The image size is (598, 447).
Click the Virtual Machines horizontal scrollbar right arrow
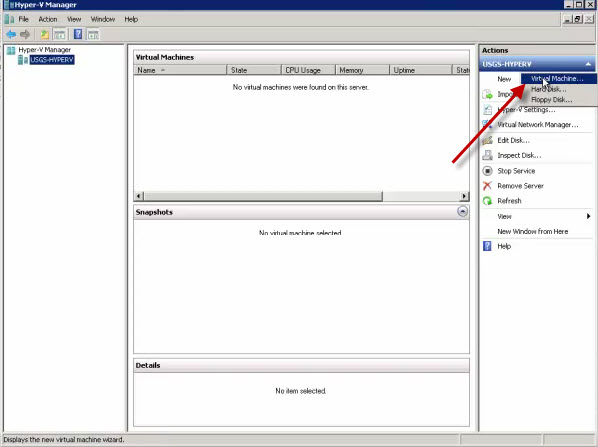click(464, 196)
